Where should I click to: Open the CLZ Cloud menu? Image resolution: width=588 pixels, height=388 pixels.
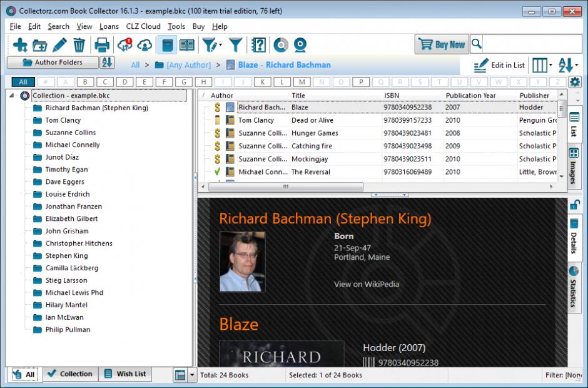[143, 27]
